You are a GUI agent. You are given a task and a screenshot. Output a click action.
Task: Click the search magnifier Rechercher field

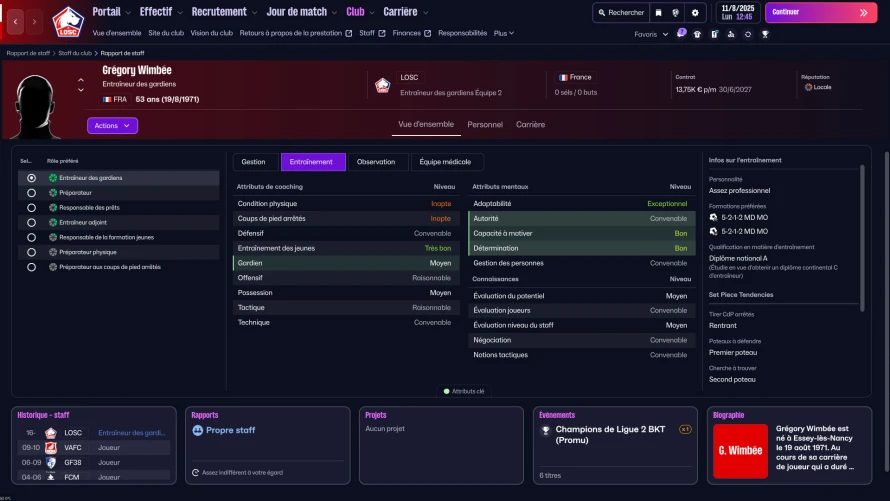pyautogui.click(x=622, y=12)
